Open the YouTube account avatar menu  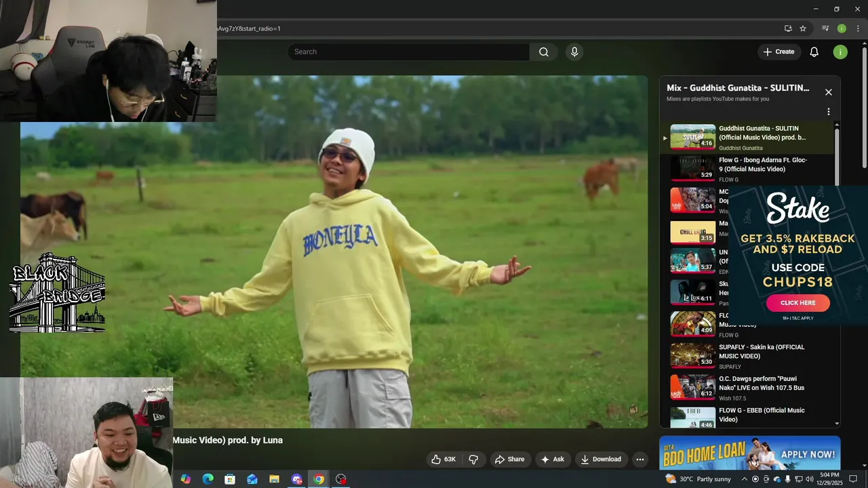pos(840,52)
